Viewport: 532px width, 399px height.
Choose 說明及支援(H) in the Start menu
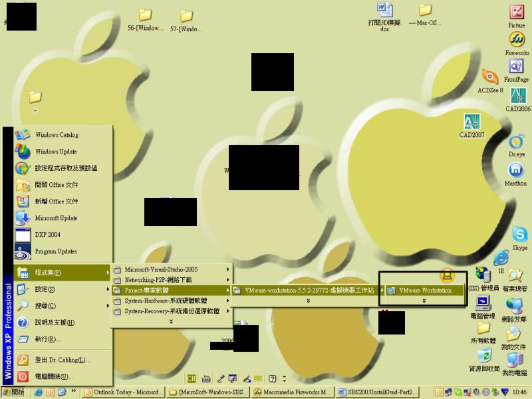pos(63,323)
